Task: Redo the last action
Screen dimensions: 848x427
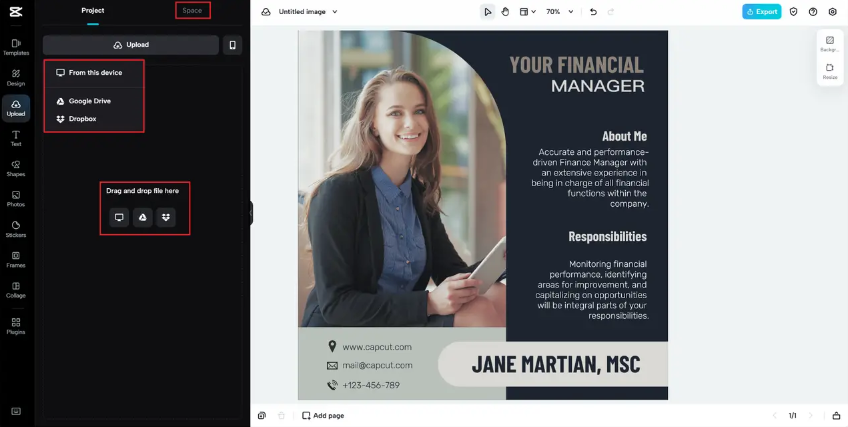Action: coord(611,11)
